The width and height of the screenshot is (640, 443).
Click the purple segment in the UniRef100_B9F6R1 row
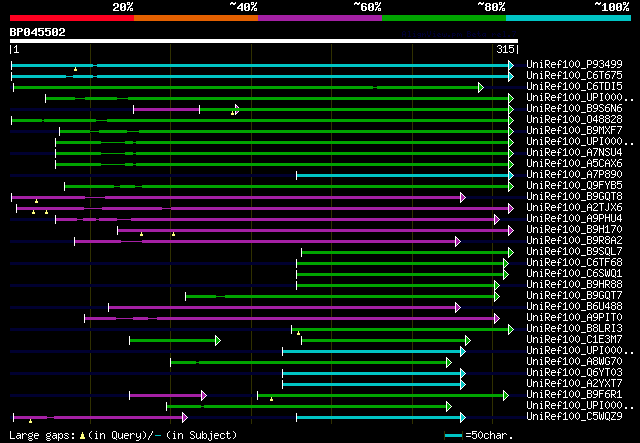point(166,396)
